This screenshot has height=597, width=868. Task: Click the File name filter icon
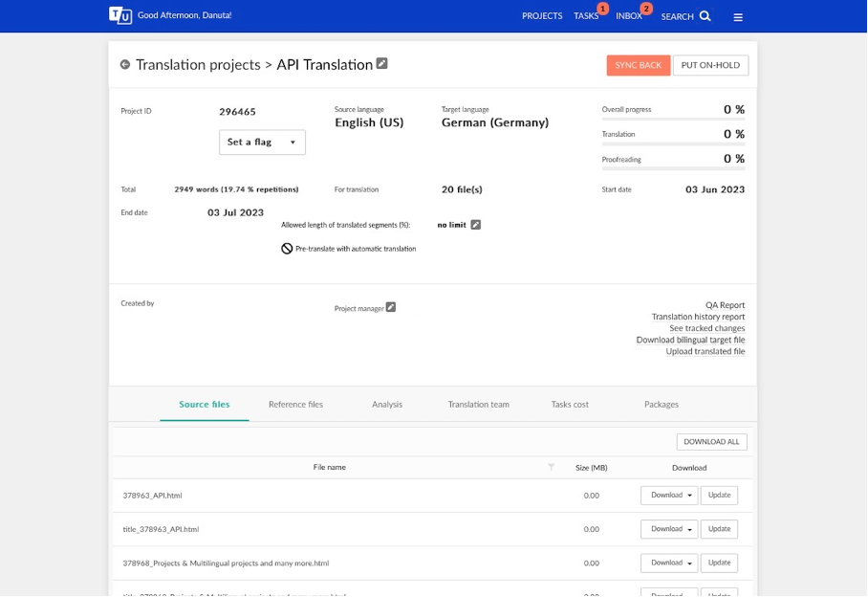click(551, 468)
